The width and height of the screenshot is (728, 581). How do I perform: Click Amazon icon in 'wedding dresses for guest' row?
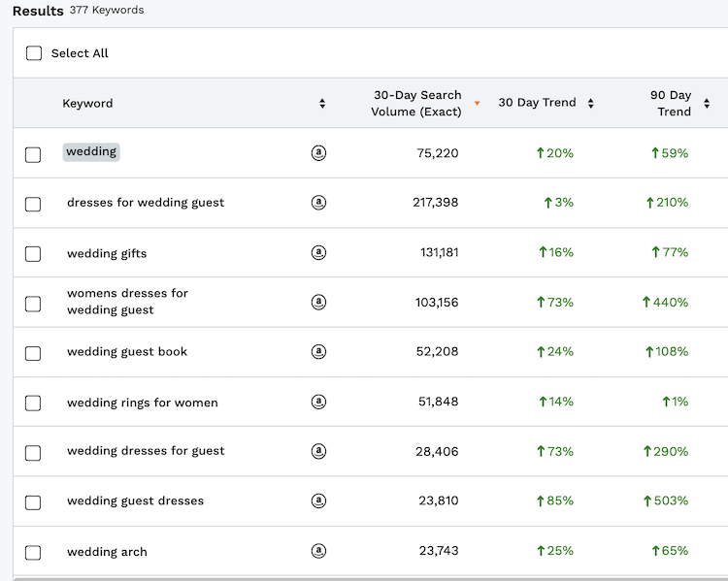pos(318,451)
